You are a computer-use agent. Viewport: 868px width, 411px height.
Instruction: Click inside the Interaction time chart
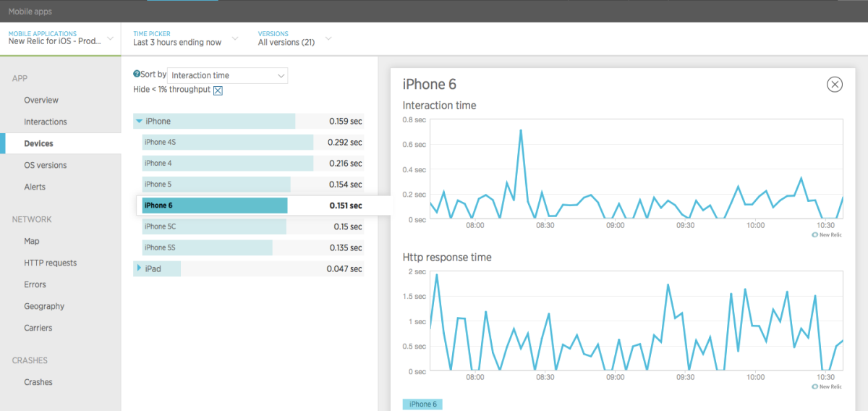pyautogui.click(x=637, y=169)
